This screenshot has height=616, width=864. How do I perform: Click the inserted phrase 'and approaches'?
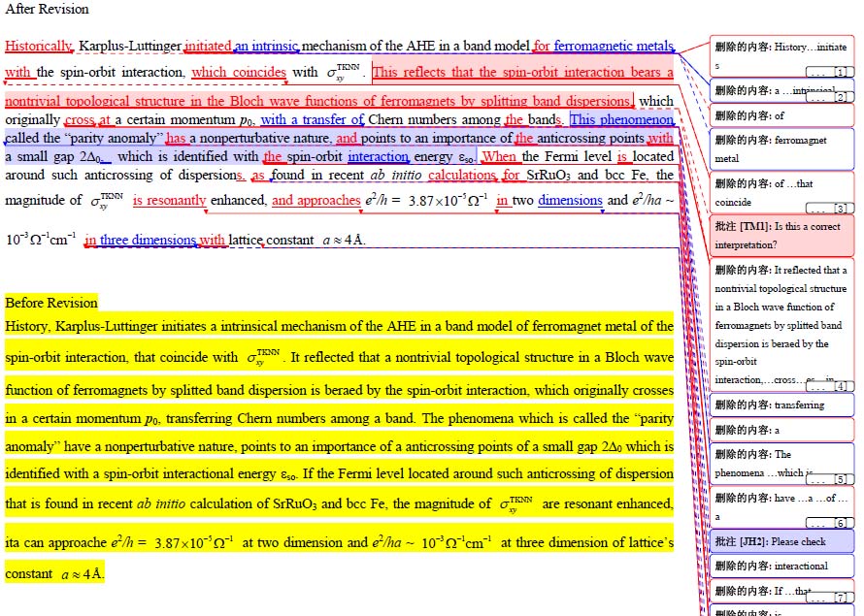pos(316,200)
